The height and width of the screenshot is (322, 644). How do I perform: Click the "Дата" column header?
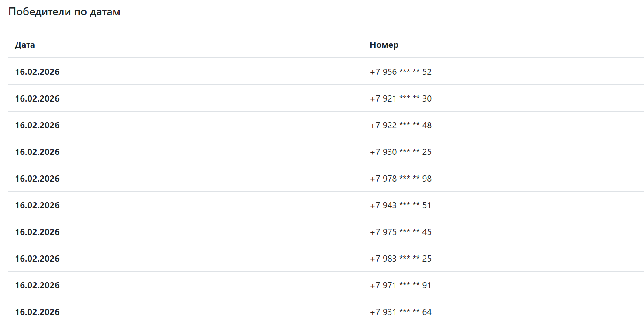tap(25, 45)
